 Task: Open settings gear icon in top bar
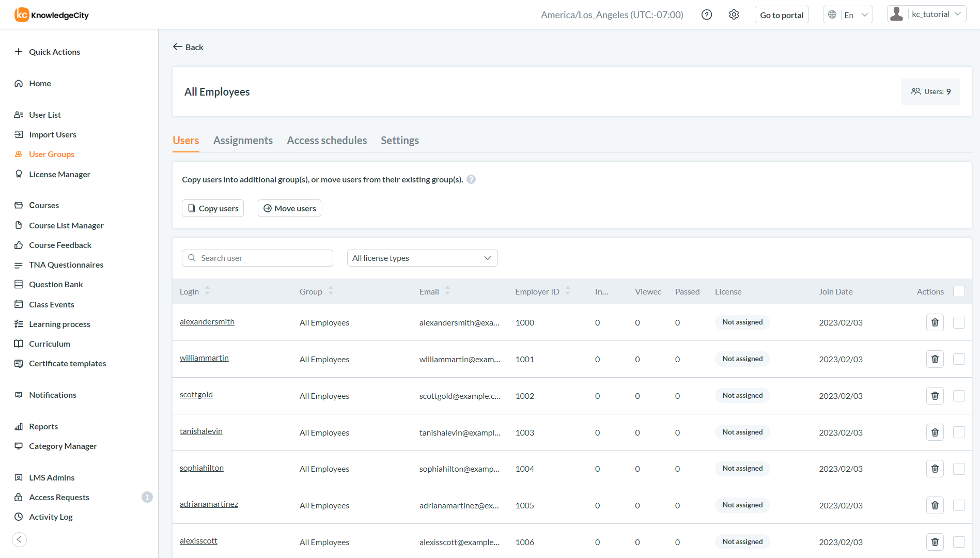pos(734,15)
